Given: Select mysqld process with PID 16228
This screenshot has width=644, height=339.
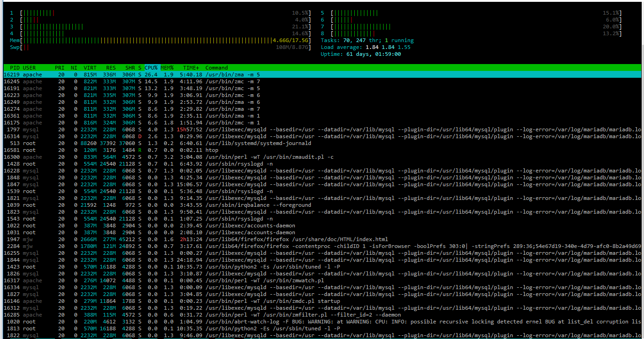Looking at the screenshot, I should [322, 171].
